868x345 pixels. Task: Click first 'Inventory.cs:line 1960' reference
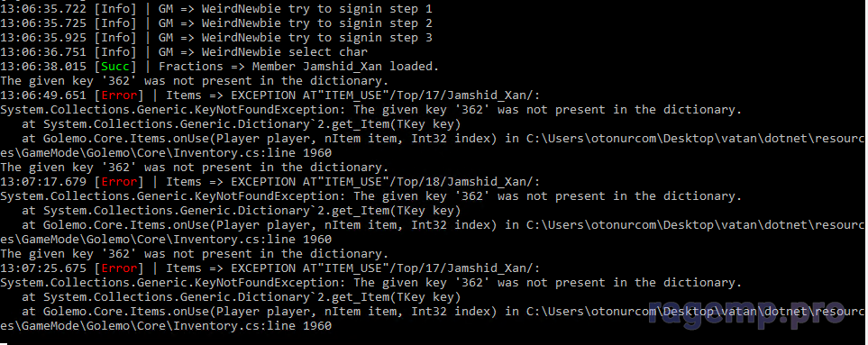click(252, 152)
